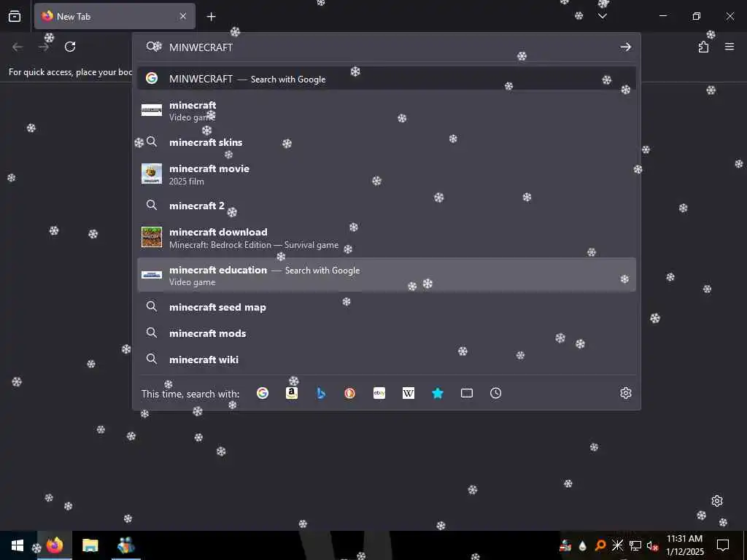Viewport: 747px width, 560px height.
Task: Open Windows Start menu
Action: tap(18, 545)
